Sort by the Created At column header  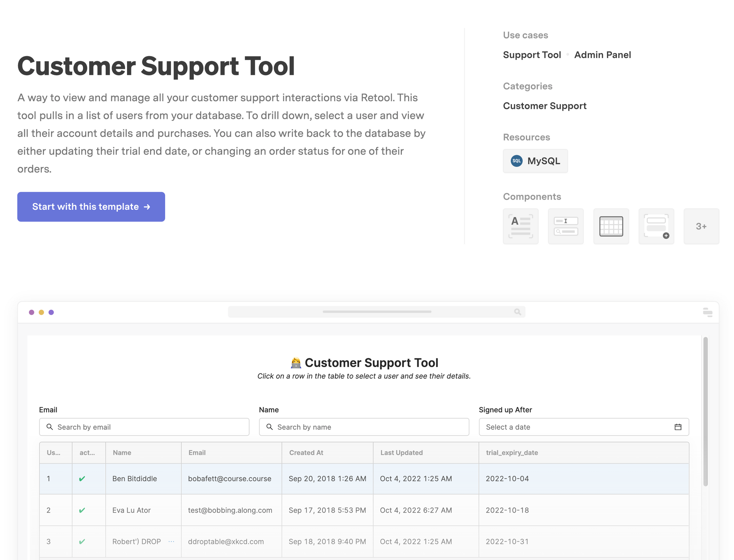[x=327, y=453]
